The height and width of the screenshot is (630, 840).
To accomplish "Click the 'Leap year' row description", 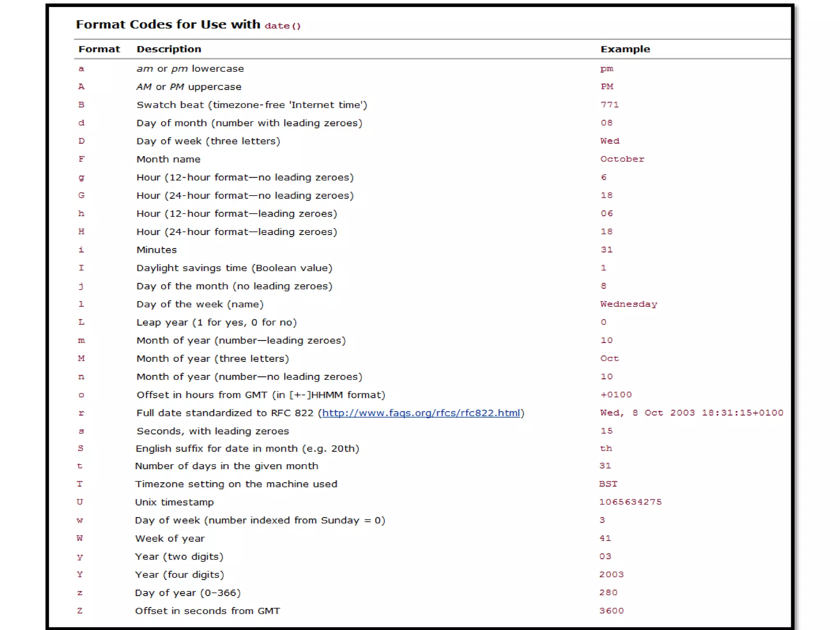I will pyautogui.click(x=216, y=322).
